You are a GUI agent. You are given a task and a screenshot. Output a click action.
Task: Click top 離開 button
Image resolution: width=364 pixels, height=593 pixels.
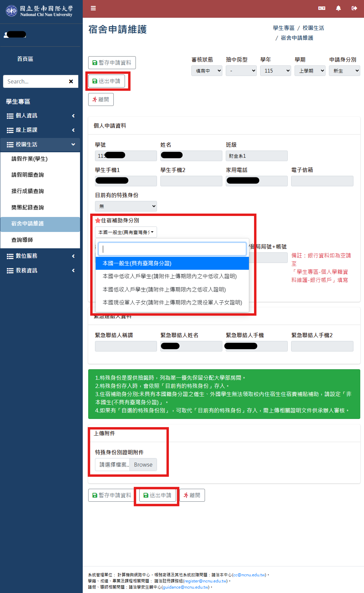coord(101,99)
